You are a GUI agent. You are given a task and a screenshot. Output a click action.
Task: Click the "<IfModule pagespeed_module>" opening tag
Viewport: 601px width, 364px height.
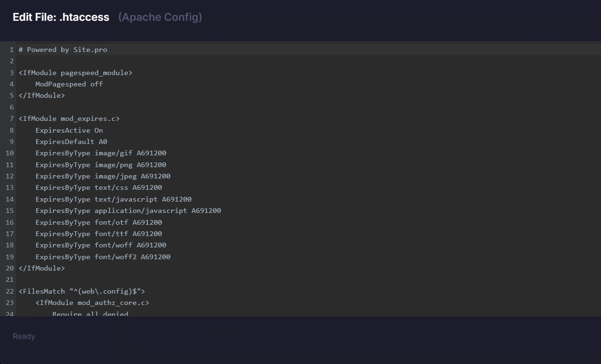click(76, 73)
